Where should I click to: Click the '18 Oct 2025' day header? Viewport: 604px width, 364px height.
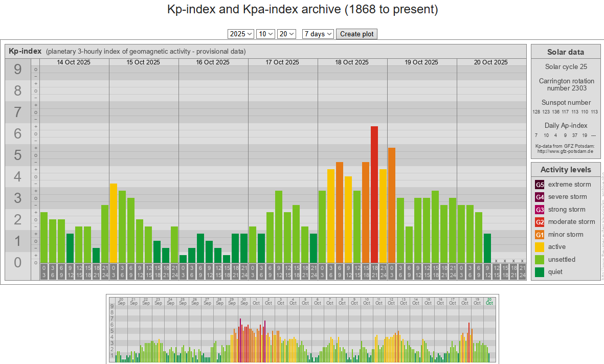coord(352,62)
